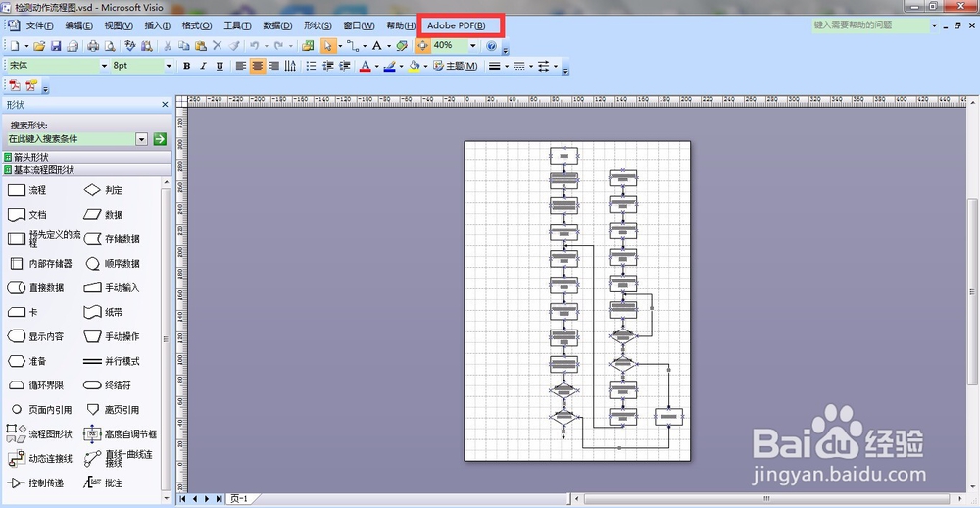
Task: Open the 插入(I) menu
Action: (x=158, y=25)
